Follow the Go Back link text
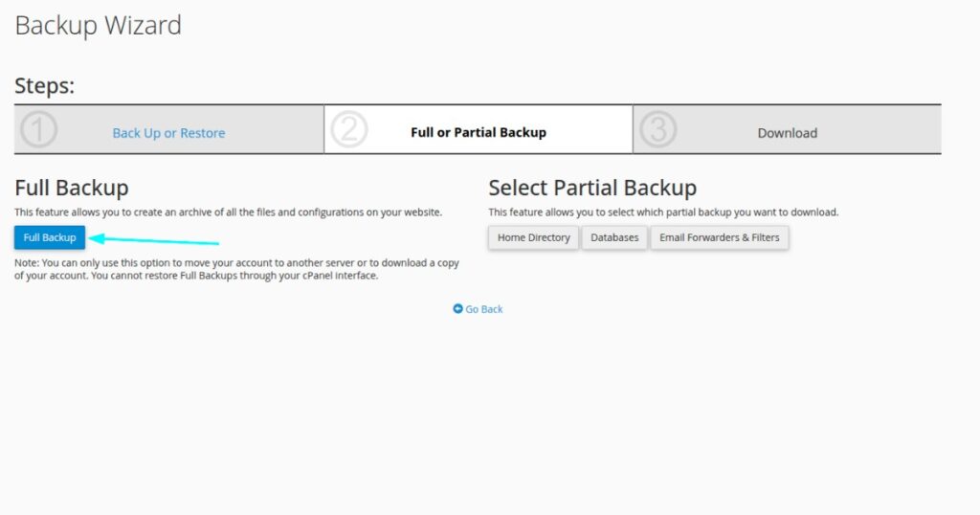 (x=484, y=309)
